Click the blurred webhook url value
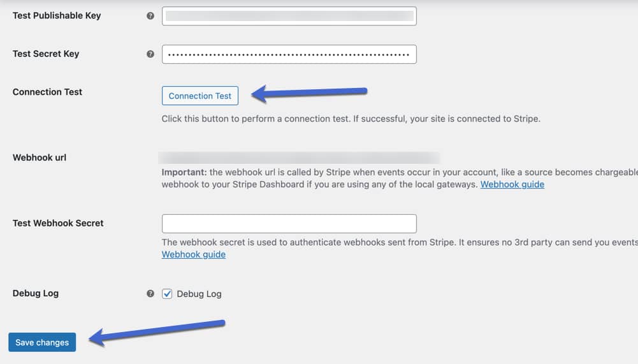Viewport: 638px width, 364px height. (x=299, y=157)
